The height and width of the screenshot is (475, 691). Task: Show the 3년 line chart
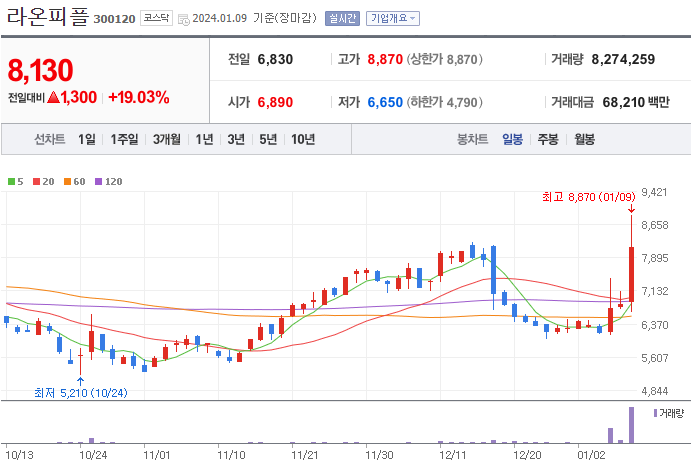point(236,139)
